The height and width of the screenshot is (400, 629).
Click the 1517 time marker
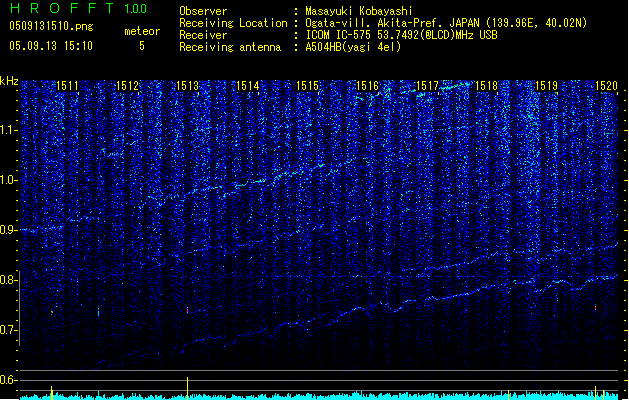pos(428,85)
